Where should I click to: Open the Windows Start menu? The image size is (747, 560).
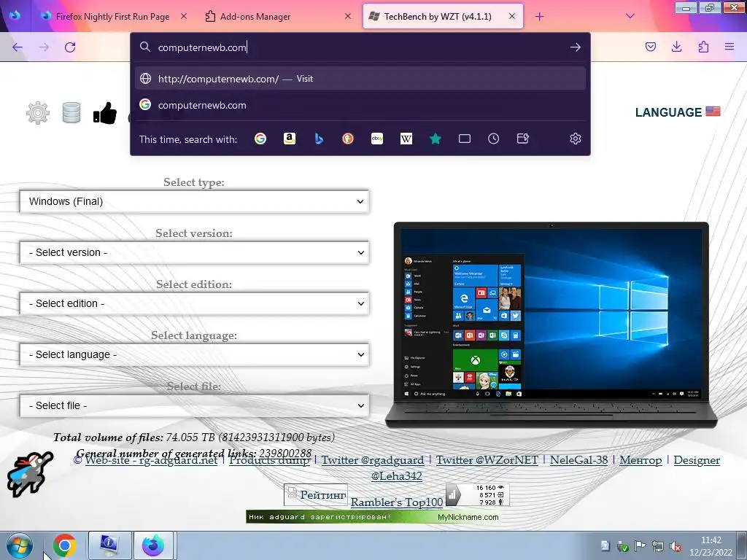click(19, 545)
